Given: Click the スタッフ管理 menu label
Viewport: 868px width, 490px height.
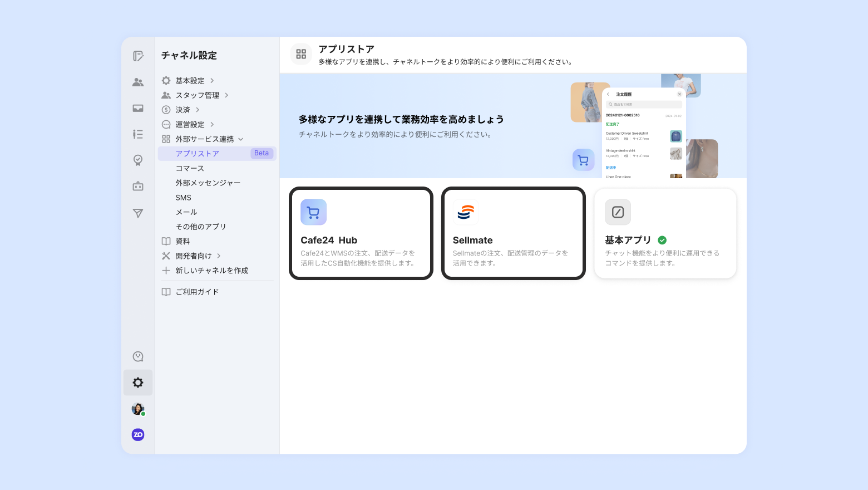Looking at the screenshot, I should [x=198, y=95].
